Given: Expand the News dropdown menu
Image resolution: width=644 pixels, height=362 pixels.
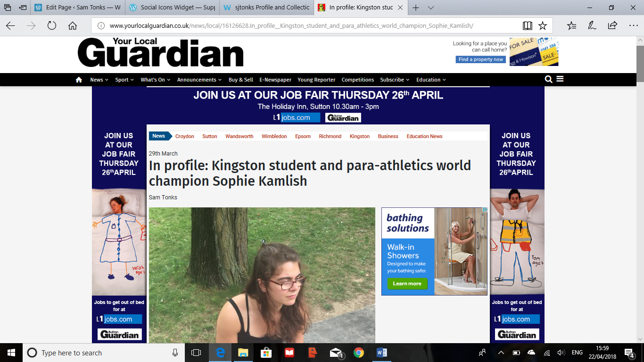Looking at the screenshot, I should (99, 80).
